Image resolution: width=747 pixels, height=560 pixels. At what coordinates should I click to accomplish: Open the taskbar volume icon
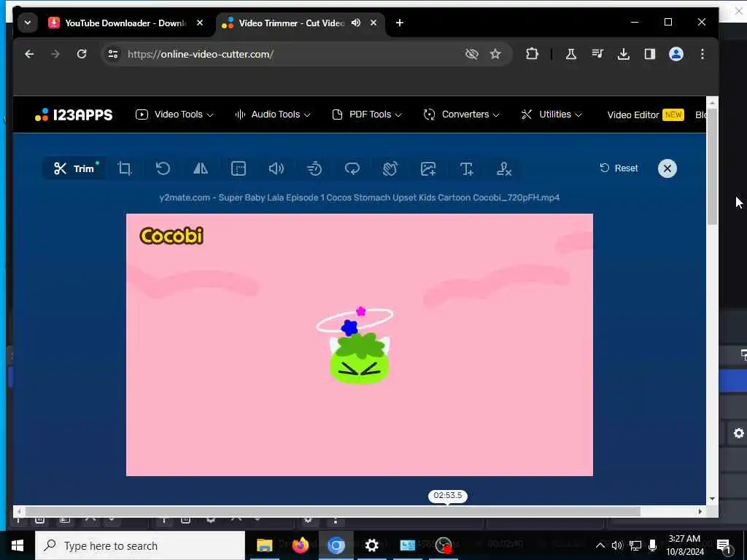pyautogui.click(x=617, y=545)
